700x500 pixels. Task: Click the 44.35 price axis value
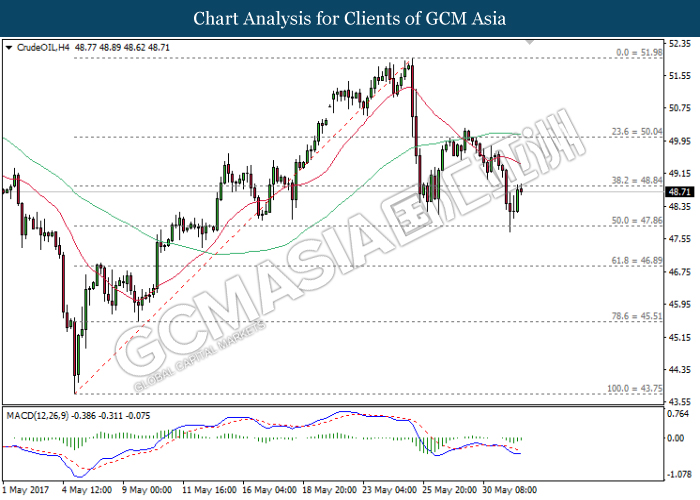coord(679,370)
